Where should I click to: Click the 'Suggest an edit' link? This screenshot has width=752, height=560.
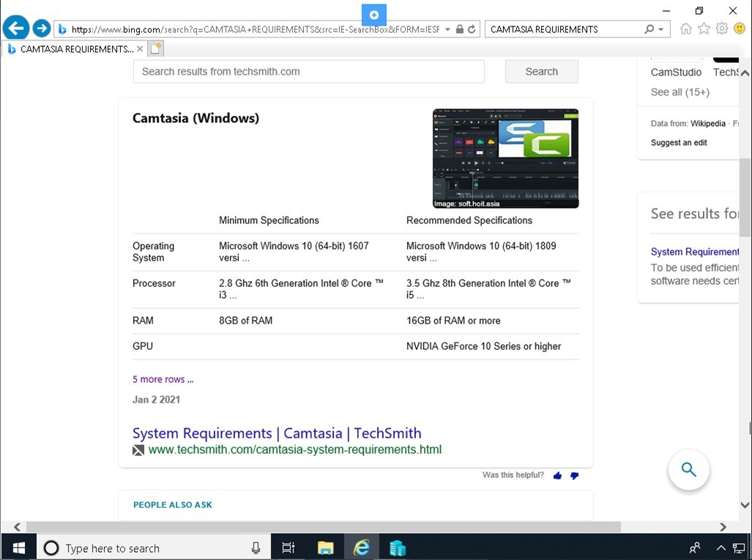(x=679, y=143)
